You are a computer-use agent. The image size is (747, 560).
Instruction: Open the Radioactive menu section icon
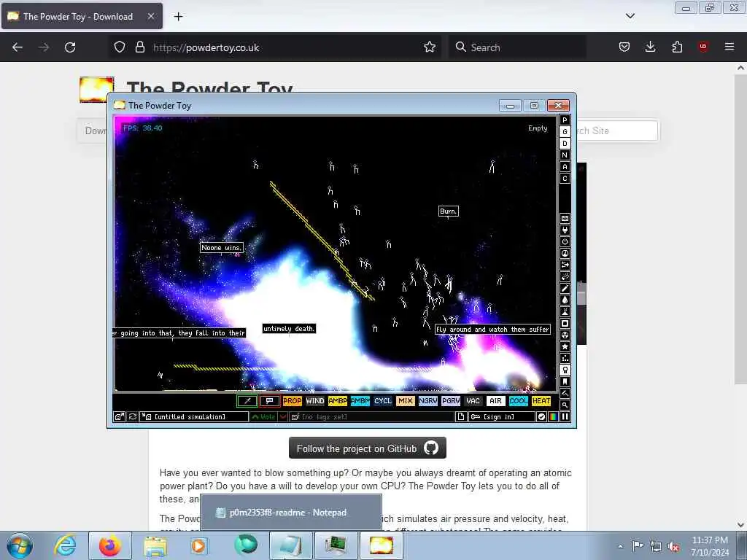[565, 335]
